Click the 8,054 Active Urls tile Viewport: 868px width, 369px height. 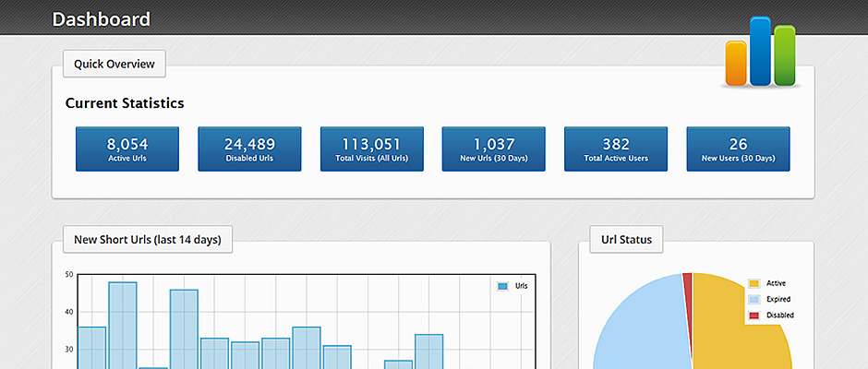click(127, 149)
